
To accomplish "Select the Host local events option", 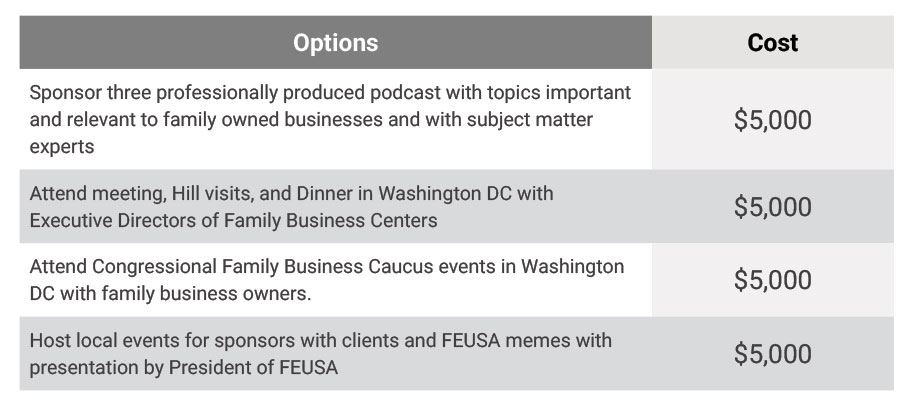I will [x=321, y=354].
